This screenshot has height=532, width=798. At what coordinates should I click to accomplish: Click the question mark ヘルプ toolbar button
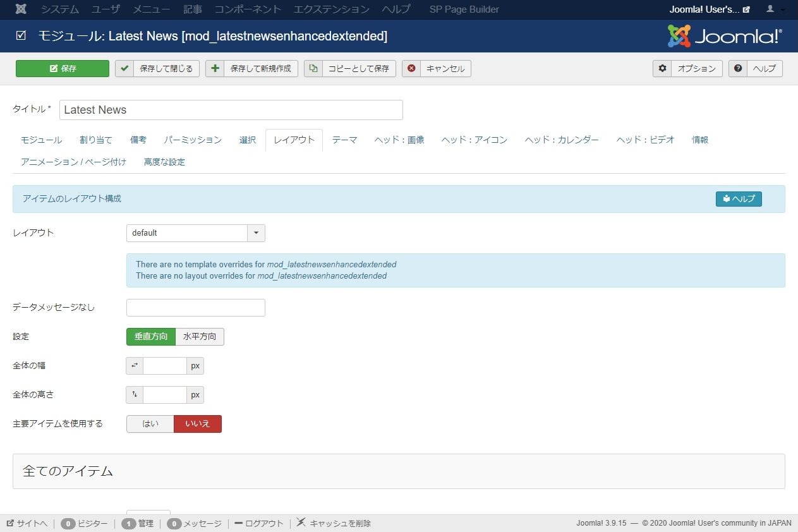tap(756, 69)
